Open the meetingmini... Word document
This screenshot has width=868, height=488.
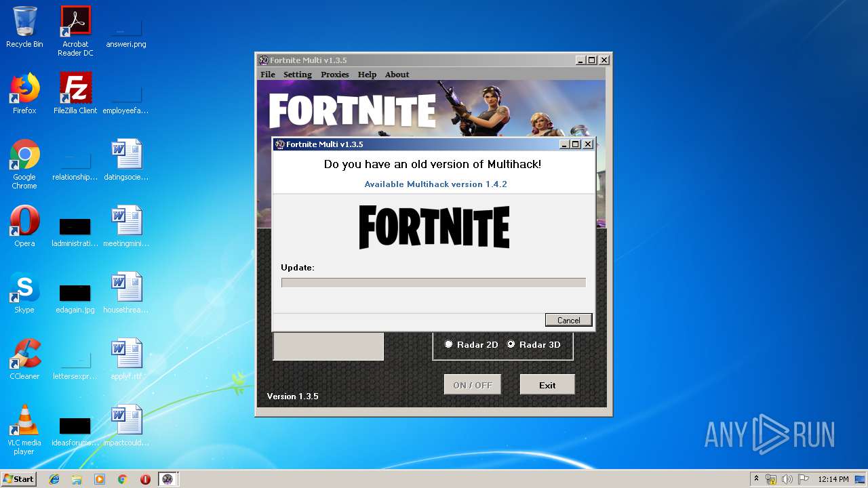coord(126,226)
